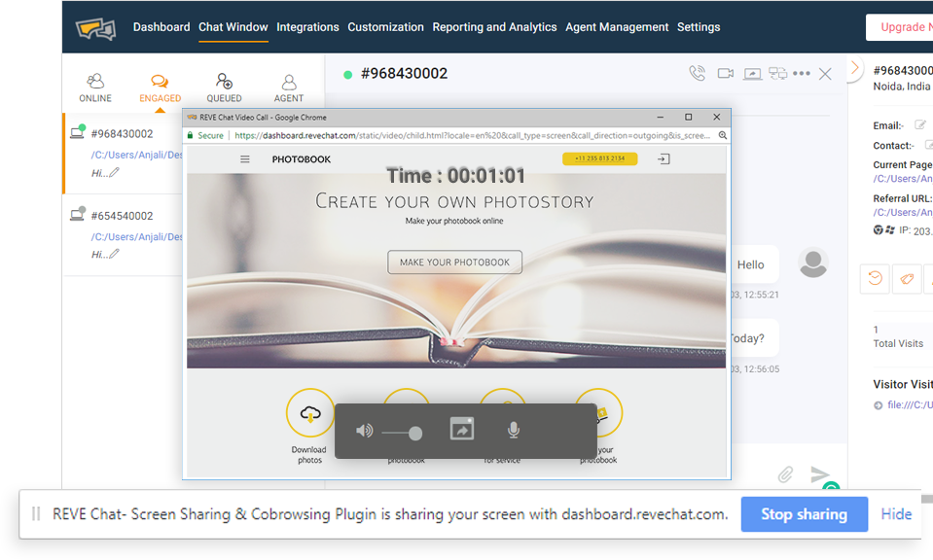Click the Upgrade button
933x560 pixels.
(x=902, y=27)
